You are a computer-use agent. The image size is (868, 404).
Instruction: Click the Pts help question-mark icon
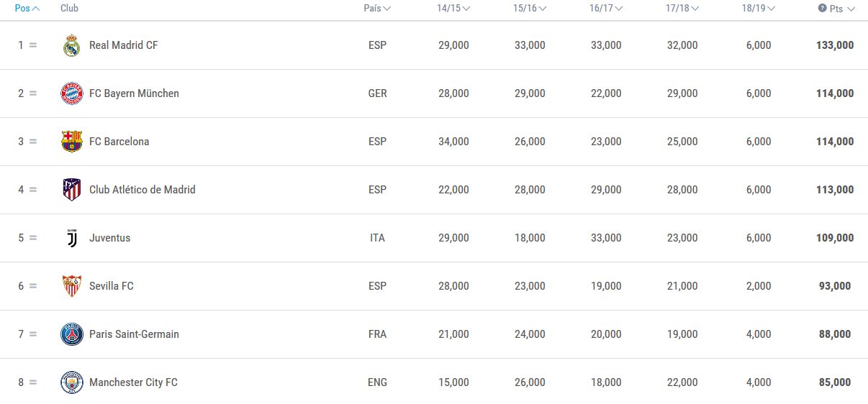pyautogui.click(x=822, y=9)
